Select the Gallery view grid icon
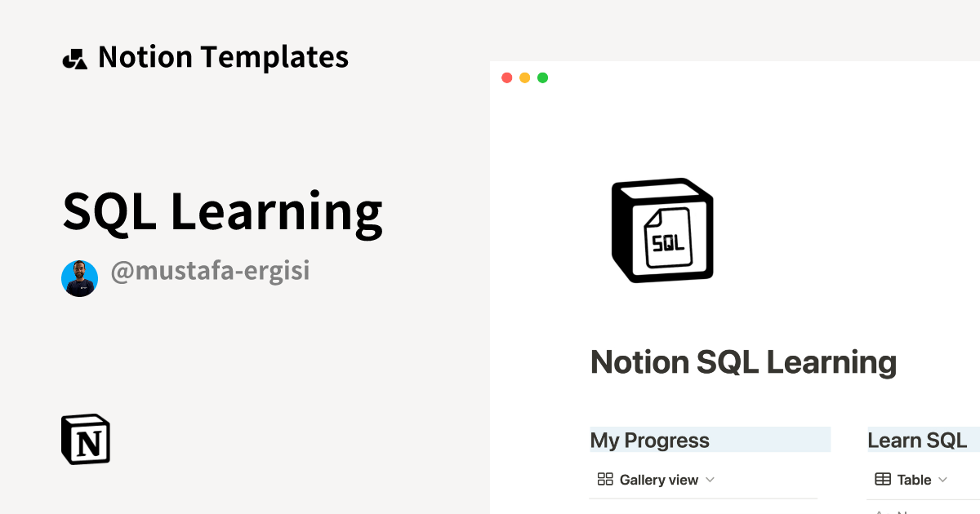This screenshot has width=980, height=514. (x=605, y=480)
